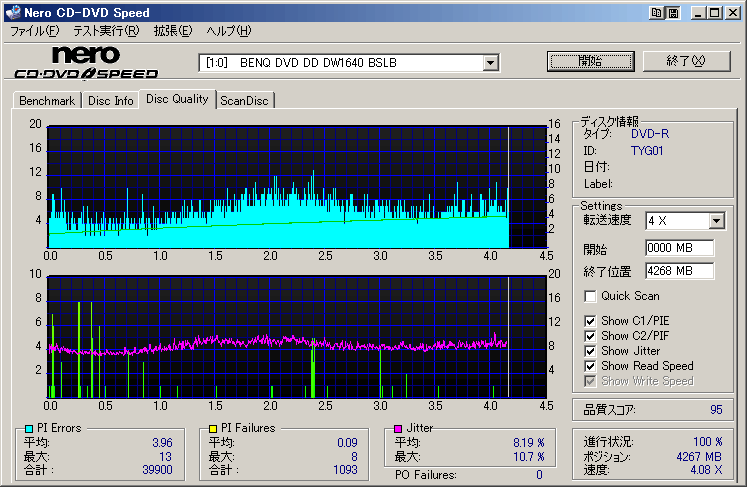Click the Jitter average 8.19 %
Image resolution: width=747 pixels, height=487 pixels.
529,443
